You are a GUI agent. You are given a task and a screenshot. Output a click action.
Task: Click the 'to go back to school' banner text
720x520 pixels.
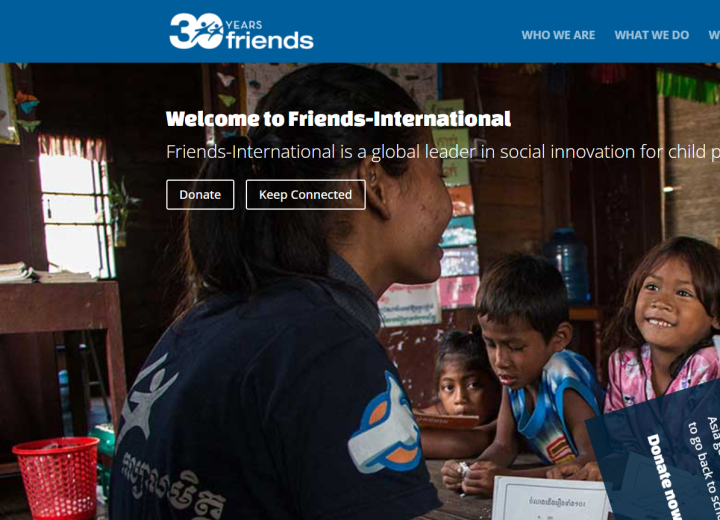point(703,469)
